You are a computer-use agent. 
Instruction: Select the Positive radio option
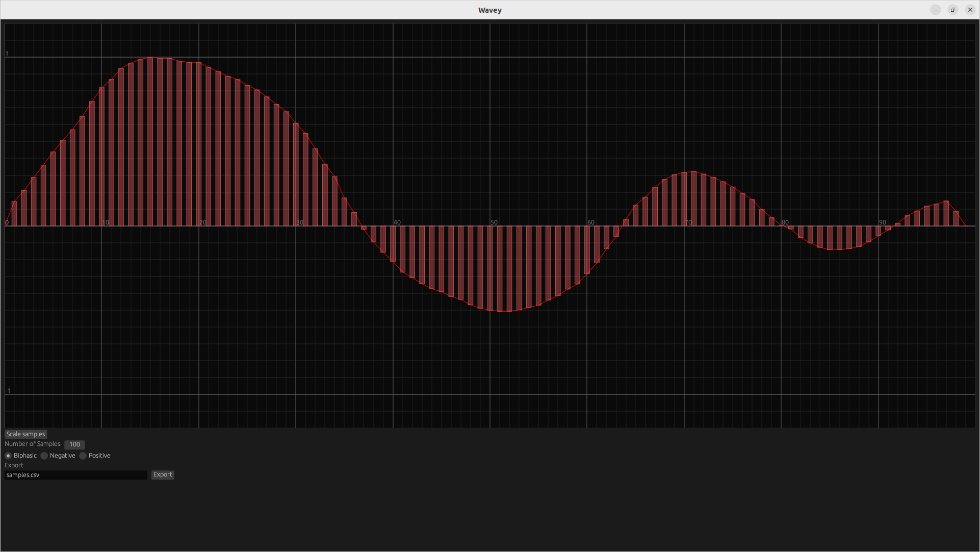pos(83,456)
